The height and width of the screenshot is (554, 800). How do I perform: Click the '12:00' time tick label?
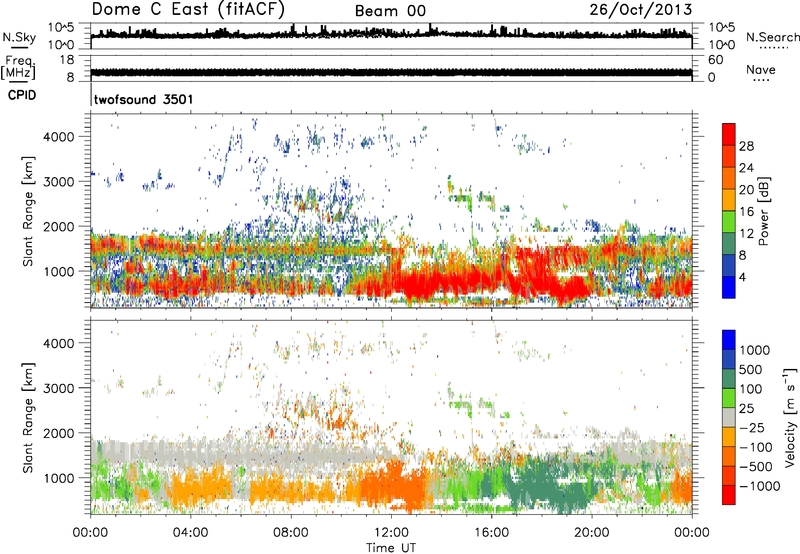(x=391, y=533)
